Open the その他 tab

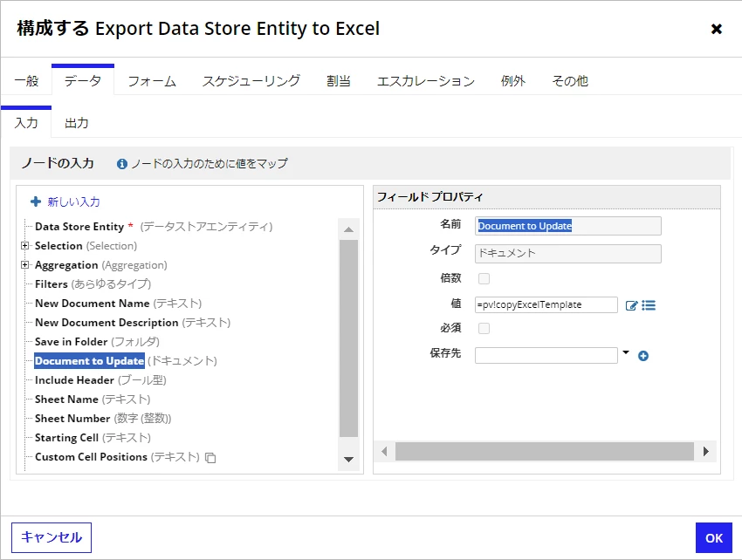point(570,81)
